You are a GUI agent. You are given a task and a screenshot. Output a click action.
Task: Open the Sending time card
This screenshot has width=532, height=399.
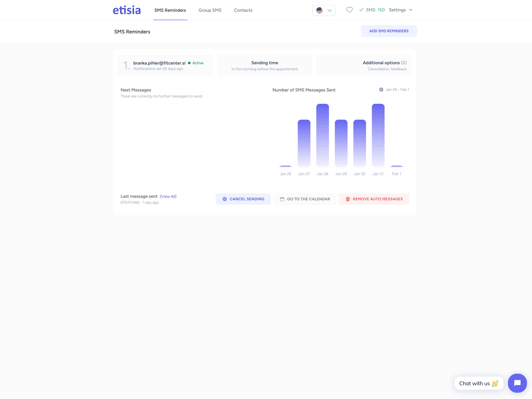265,65
